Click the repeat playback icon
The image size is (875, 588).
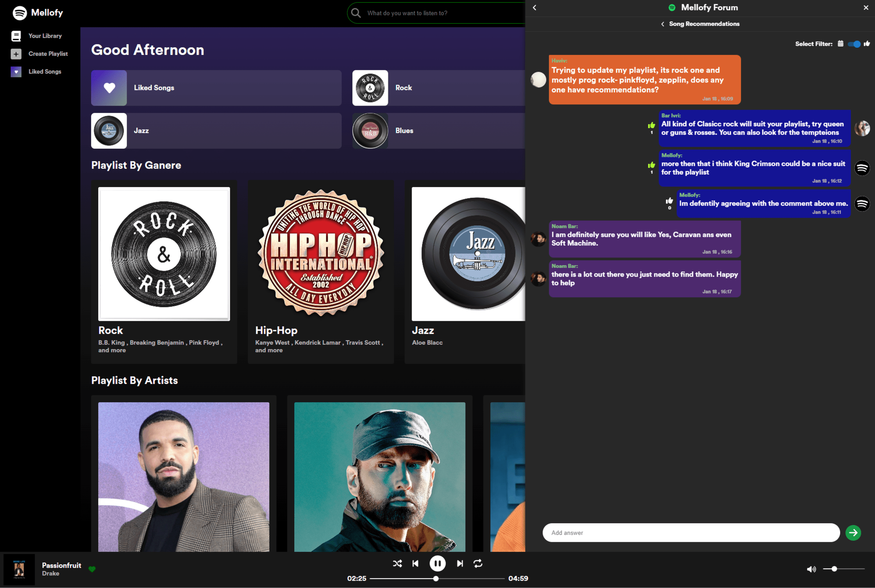tap(478, 563)
